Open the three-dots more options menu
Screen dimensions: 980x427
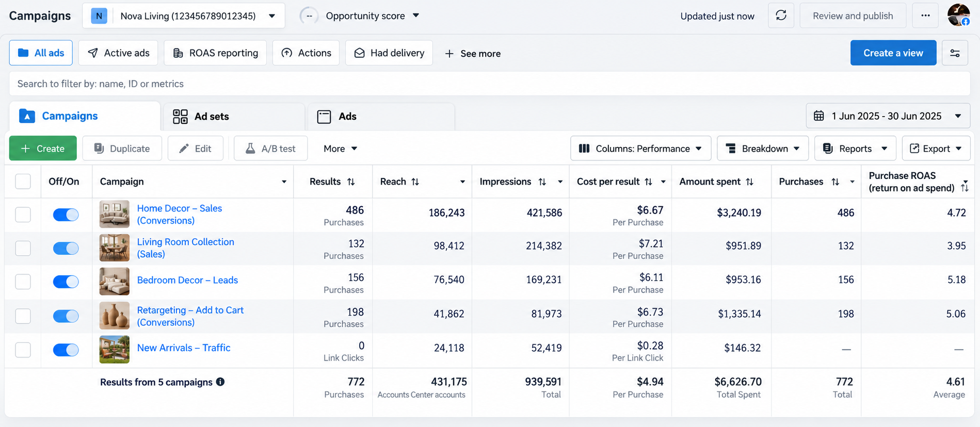[x=925, y=15]
